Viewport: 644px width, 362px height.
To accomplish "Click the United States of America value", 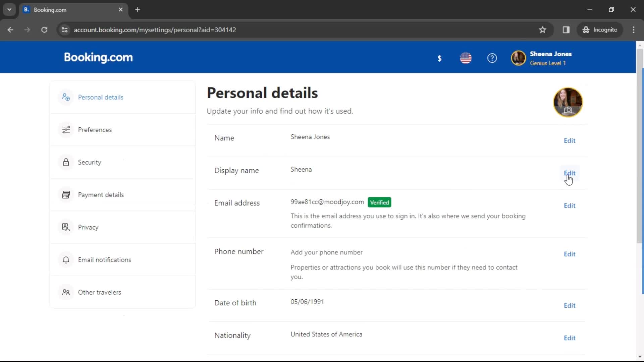I will point(326,334).
